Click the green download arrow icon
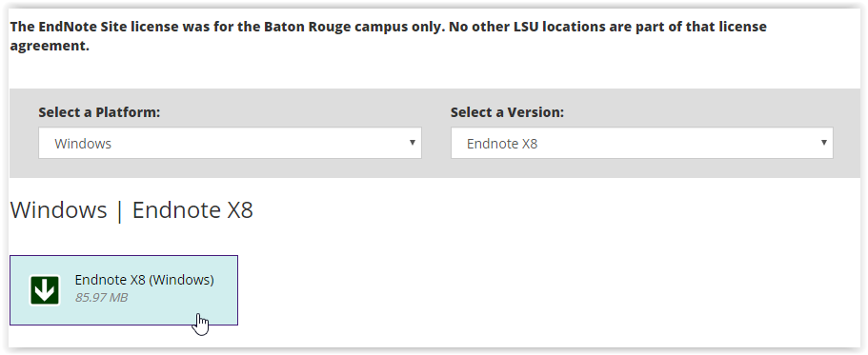868x355 pixels. coord(44,289)
